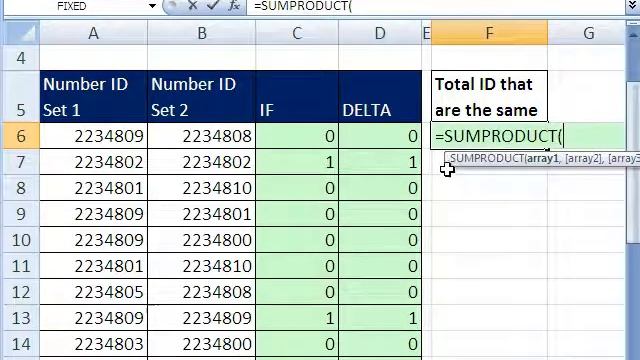Click cell B14 with 2234800
Image resolution: width=640 pixels, height=360 pixels.
[202, 344]
